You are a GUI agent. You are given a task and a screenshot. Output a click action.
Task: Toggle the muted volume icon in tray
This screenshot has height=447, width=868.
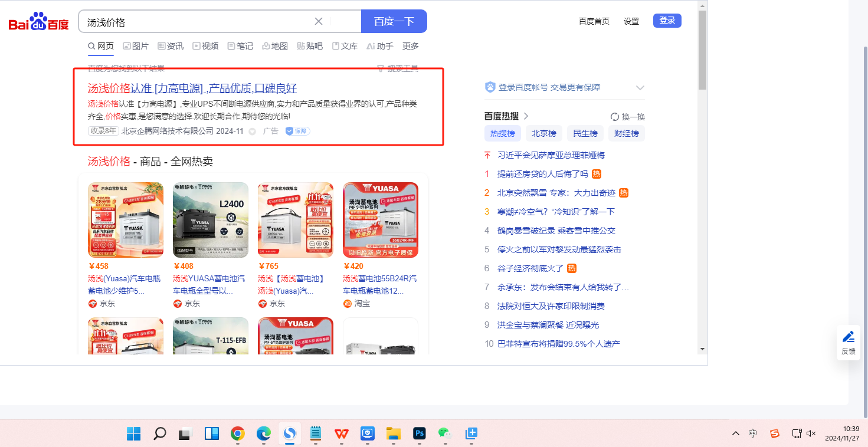[x=811, y=434]
